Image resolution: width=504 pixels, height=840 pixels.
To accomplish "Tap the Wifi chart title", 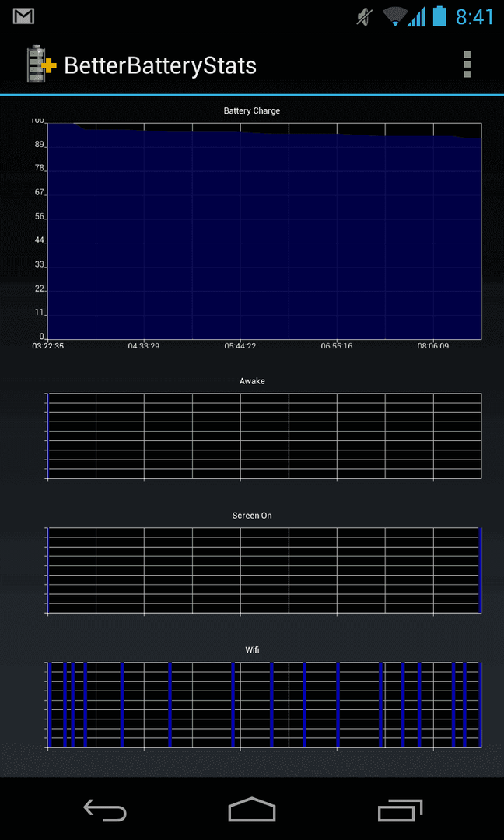I will [x=252, y=649].
